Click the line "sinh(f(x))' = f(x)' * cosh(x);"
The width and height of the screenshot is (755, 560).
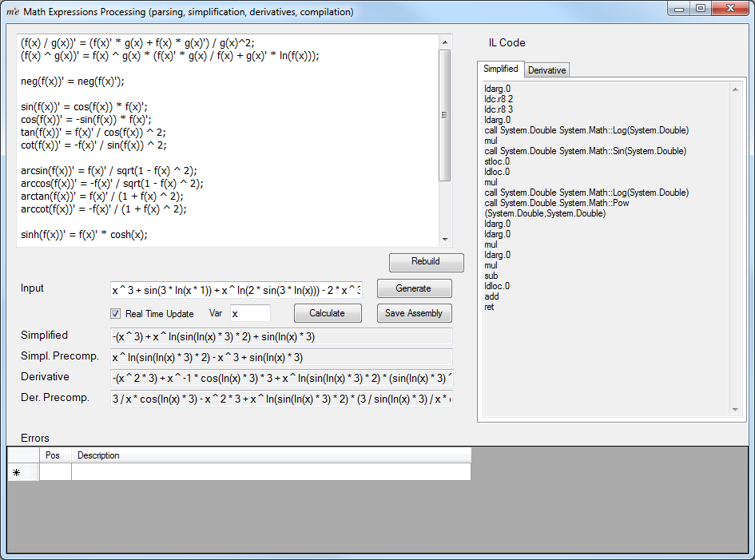coord(84,235)
